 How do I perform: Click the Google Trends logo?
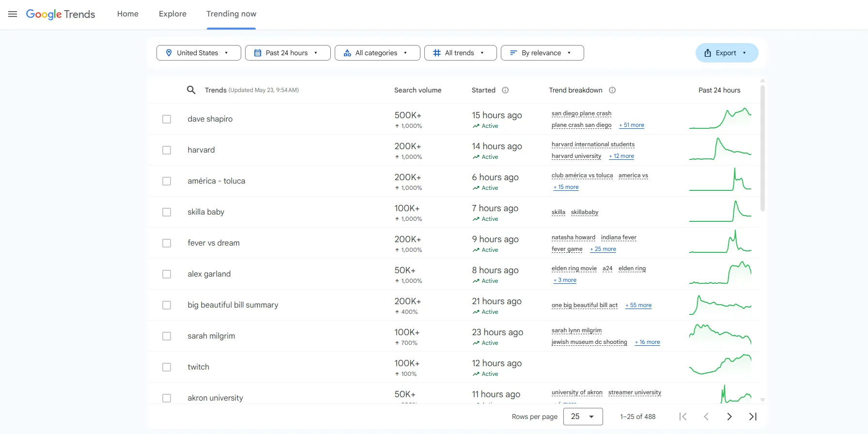(x=61, y=14)
